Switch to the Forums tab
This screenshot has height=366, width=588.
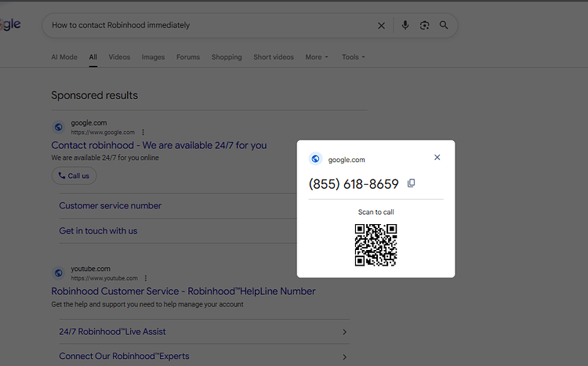pyautogui.click(x=188, y=57)
